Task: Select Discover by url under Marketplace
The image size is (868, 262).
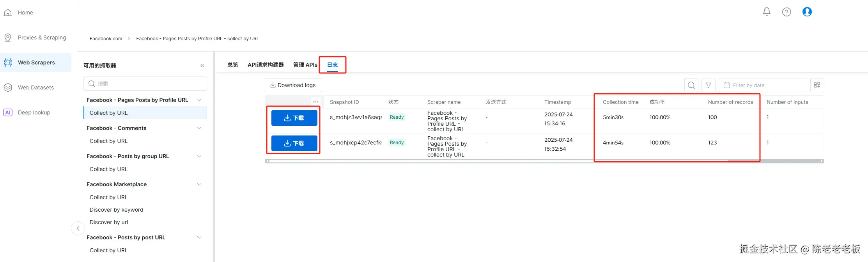Action: [109, 222]
